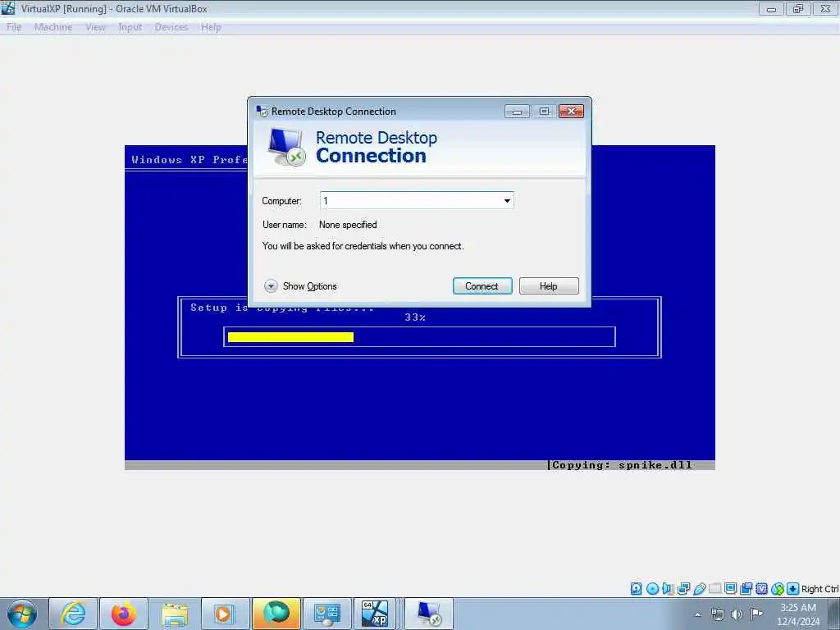Close the Remote Desktop Connection dialog
This screenshot has height=630, width=840.
[x=571, y=112]
